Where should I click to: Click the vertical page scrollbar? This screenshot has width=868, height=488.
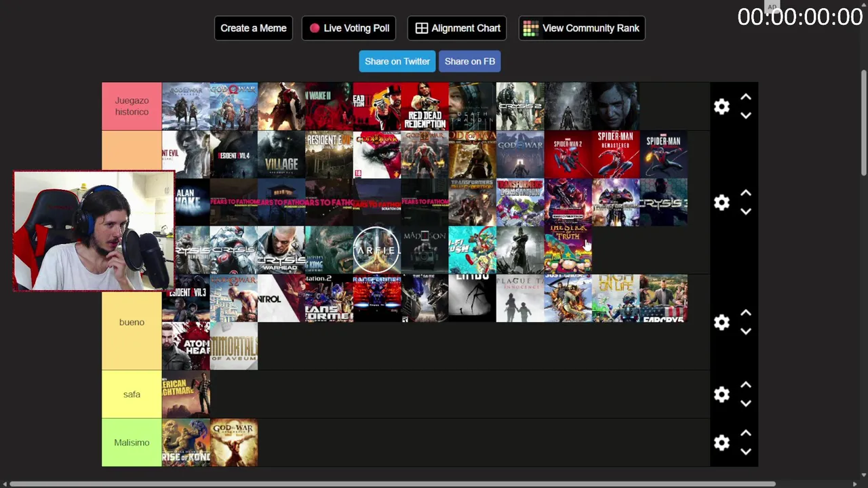(863, 122)
